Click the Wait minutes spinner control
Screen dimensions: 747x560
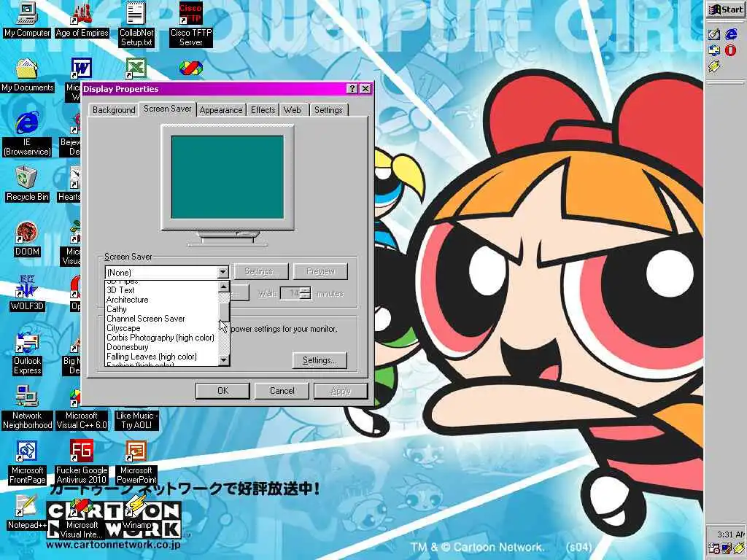point(307,293)
